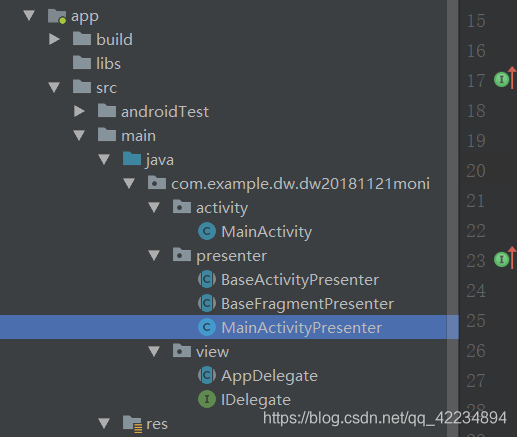The height and width of the screenshot is (437, 517).
Task: Select the app module label
Action: click(85, 17)
